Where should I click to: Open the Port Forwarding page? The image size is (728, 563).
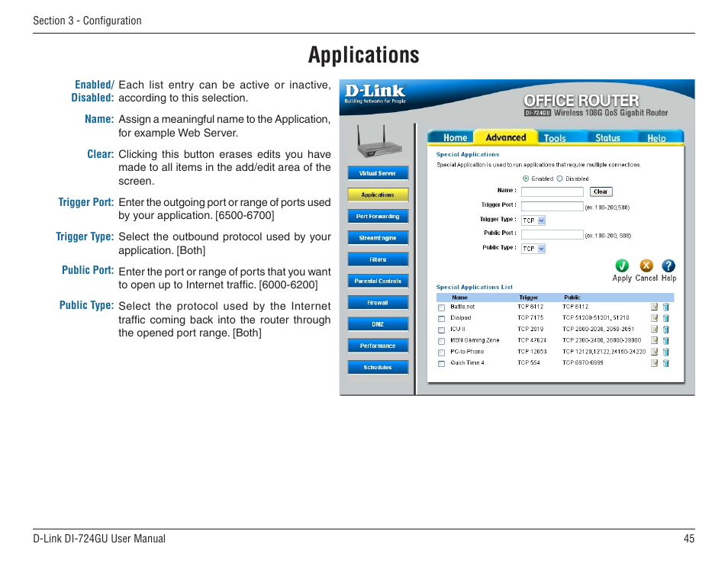[x=378, y=217]
